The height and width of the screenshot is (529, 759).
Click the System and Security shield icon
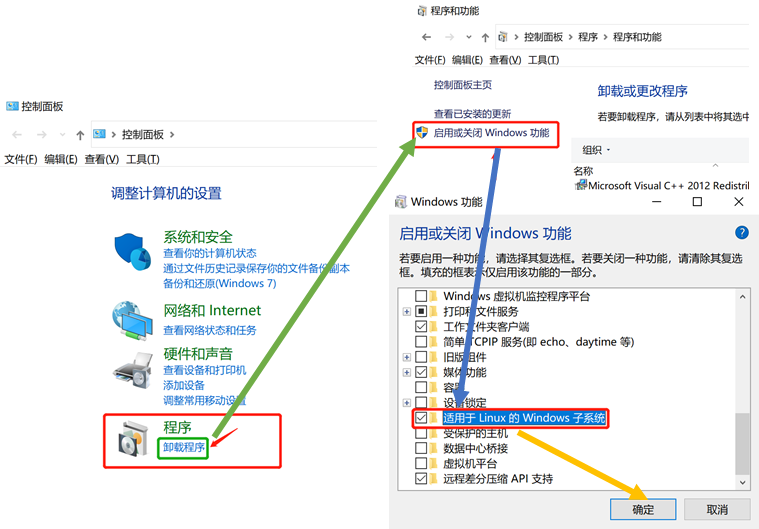pyautogui.click(x=132, y=252)
